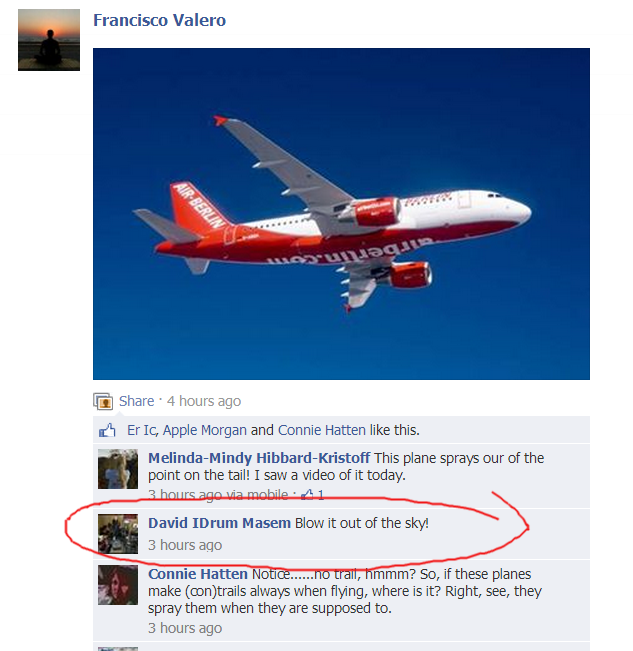Open the Air Berlin airplane photo
The width and height of the screenshot is (633, 651).
point(341,214)
